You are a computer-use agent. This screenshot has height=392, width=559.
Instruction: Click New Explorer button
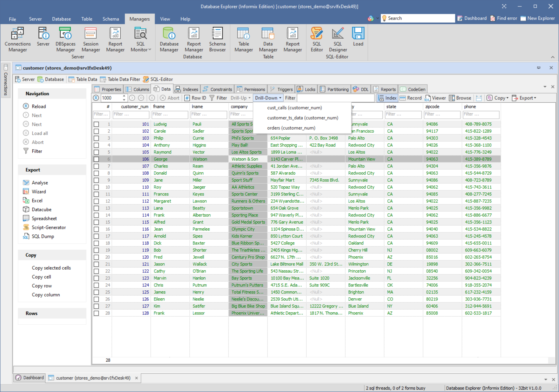click(x=538, y=18)
